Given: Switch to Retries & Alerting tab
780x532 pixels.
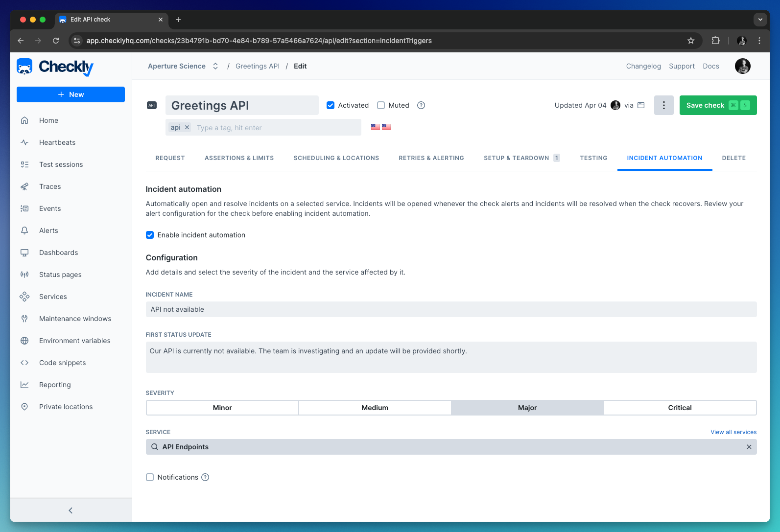Looking at the screenshot, I should point(431,158).
